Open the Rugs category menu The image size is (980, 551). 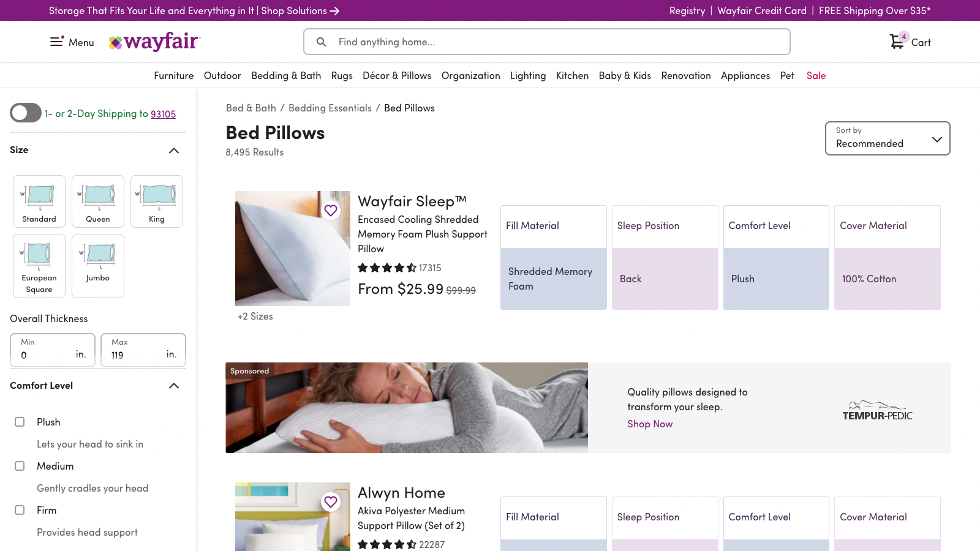point(342,75)
